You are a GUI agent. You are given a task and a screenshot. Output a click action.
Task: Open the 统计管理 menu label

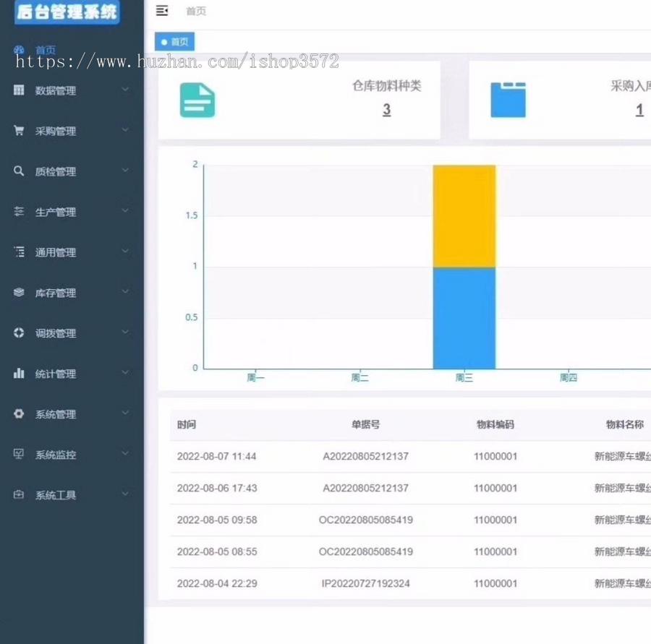click(56, 374)
